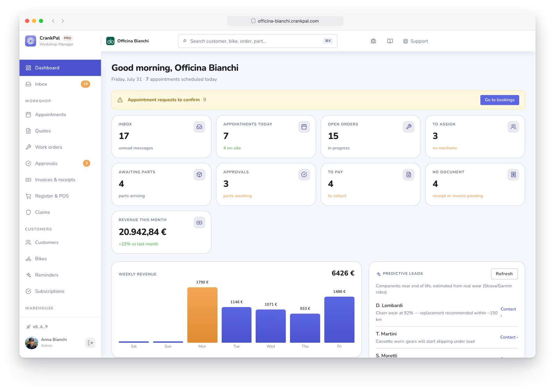Open Subscriptions in the sidebar
Image resolution: width=555 pixels, height=392 pixels.
60,291
